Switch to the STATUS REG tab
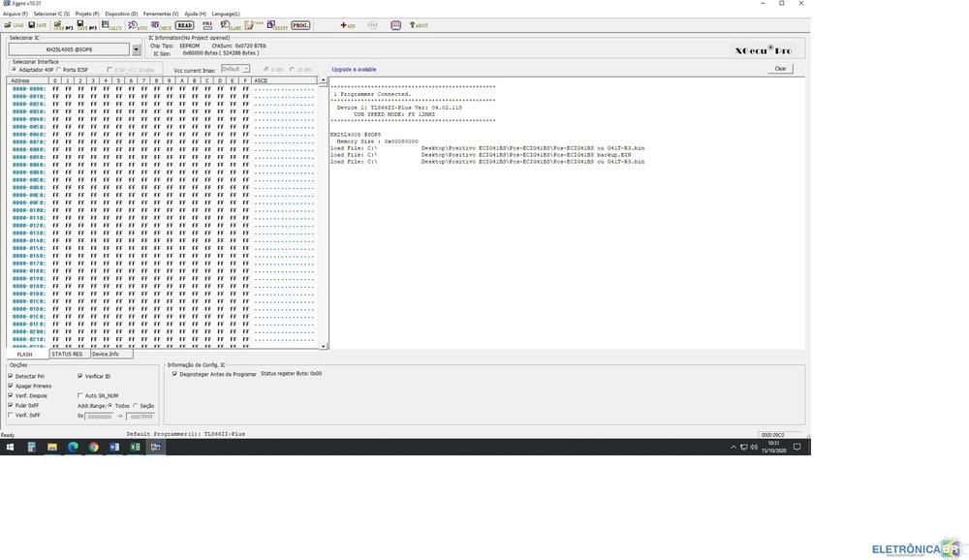Image resolution: width=969 pixels, height=560 pixels. (x=68, y=354)
